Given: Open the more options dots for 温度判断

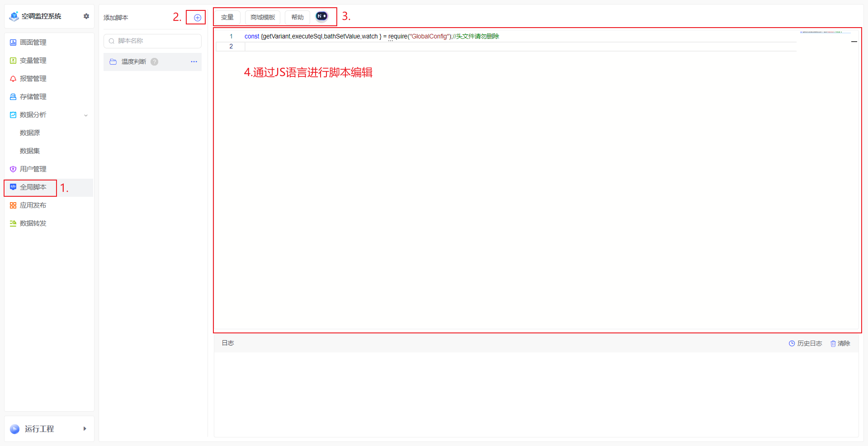Looking at the screenshot, I should click(194, 62).
